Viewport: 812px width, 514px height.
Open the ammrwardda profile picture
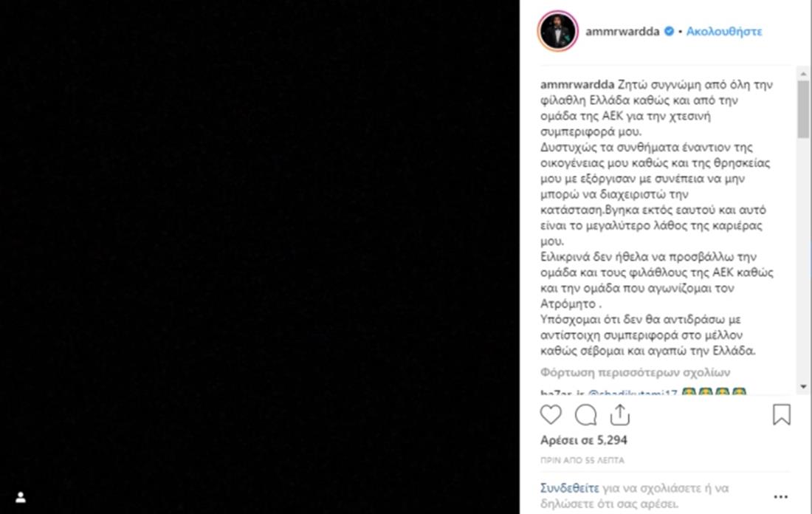(x=557, y=32)
